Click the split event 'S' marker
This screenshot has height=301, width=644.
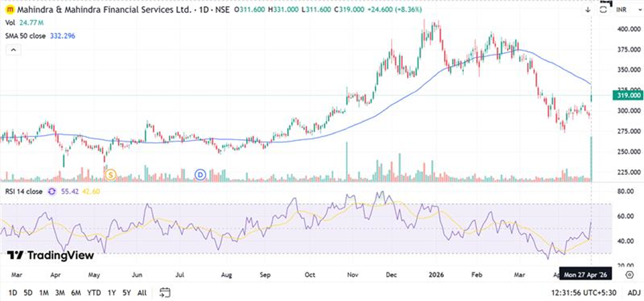coord(111,175)
